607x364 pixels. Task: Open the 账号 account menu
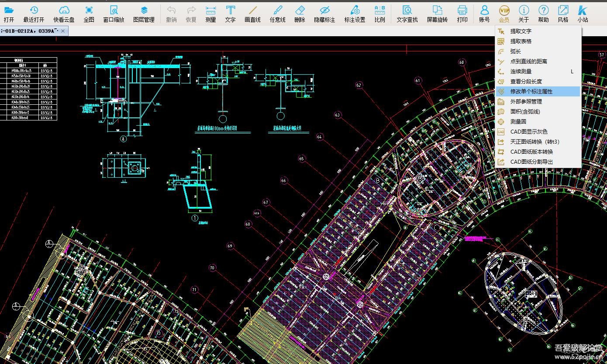[x=484, y=14]
